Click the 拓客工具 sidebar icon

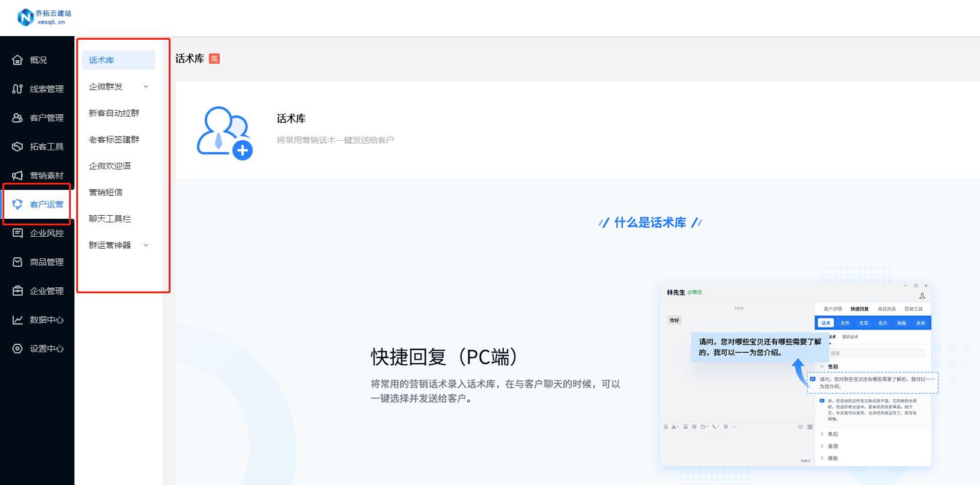pyautogui.click(x=17, y=147)
